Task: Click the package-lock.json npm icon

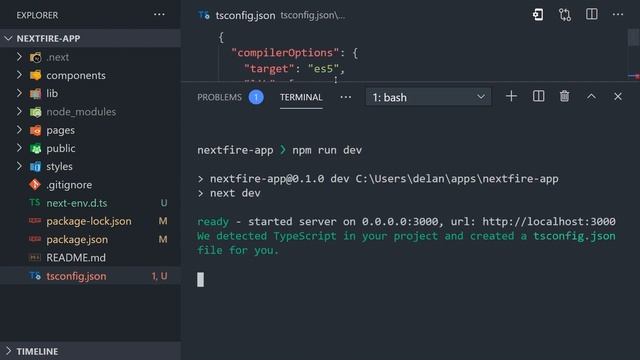Action: tap(35, 221)
